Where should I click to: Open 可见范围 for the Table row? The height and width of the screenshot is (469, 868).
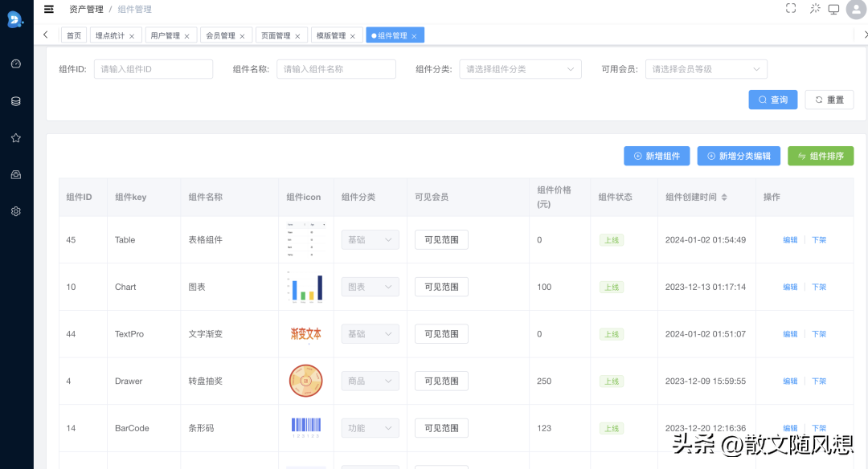[x=442, y=239]
